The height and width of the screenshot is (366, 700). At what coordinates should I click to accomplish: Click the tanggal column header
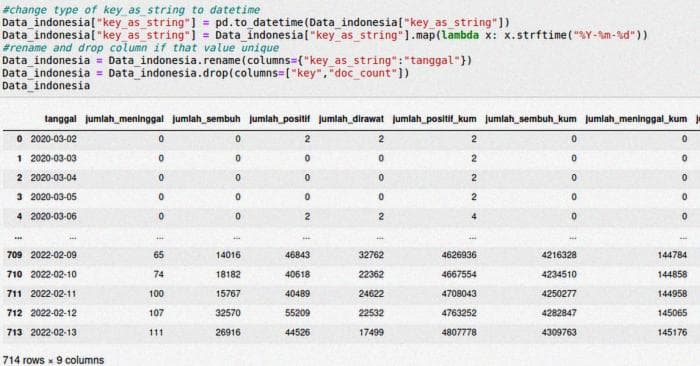[60, 119]
